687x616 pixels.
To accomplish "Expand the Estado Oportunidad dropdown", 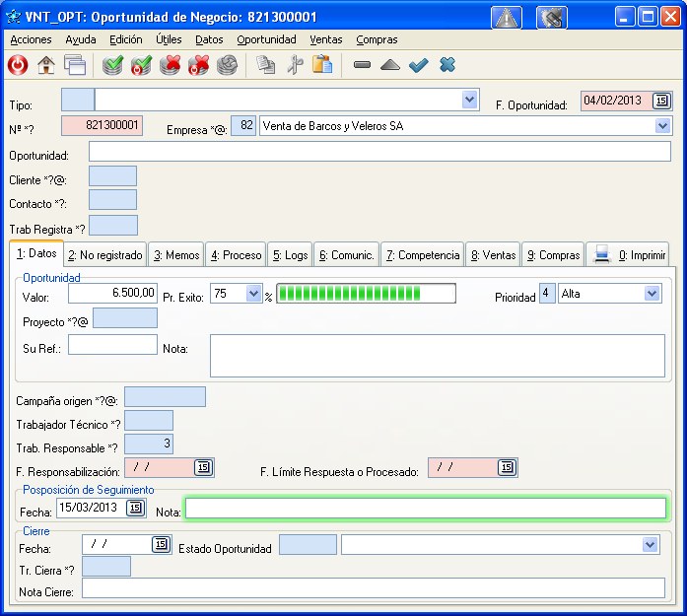I will (650, 545).
